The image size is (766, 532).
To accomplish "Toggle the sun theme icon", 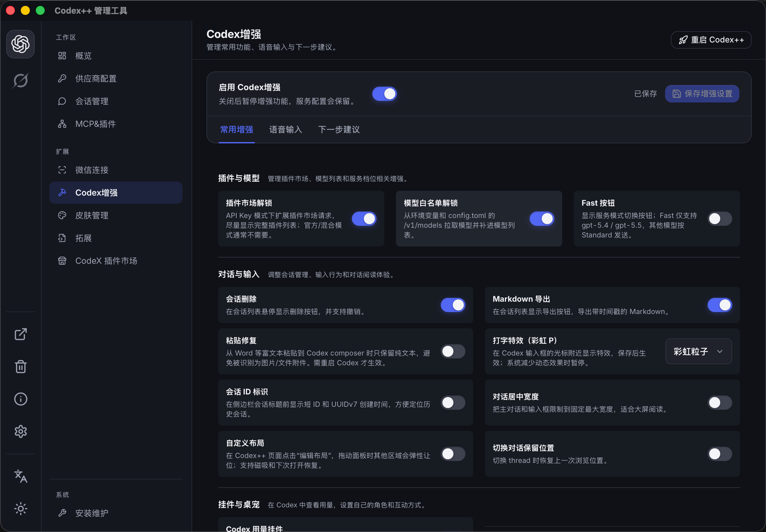I will click(21, 509).
